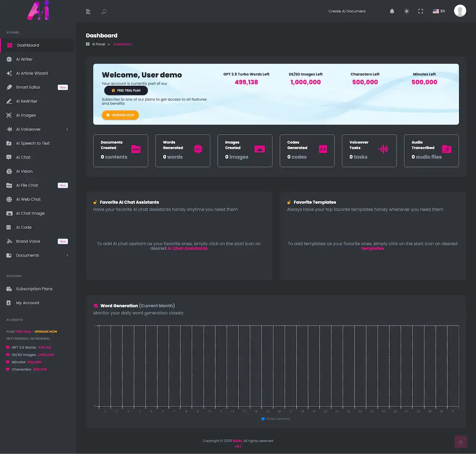Toggle fullscreen mode icon
Screen dimensions: 476x454
click(x=421, y=11)
